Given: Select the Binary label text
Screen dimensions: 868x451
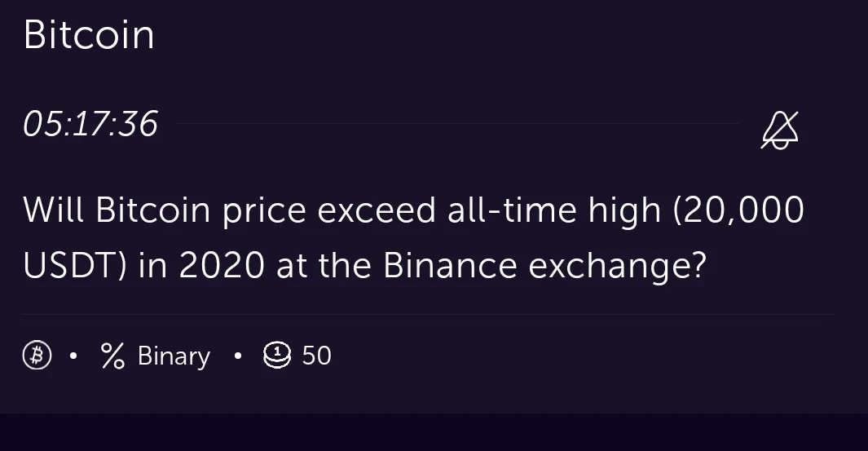Looking at the screenshot, I should [174, 356].
